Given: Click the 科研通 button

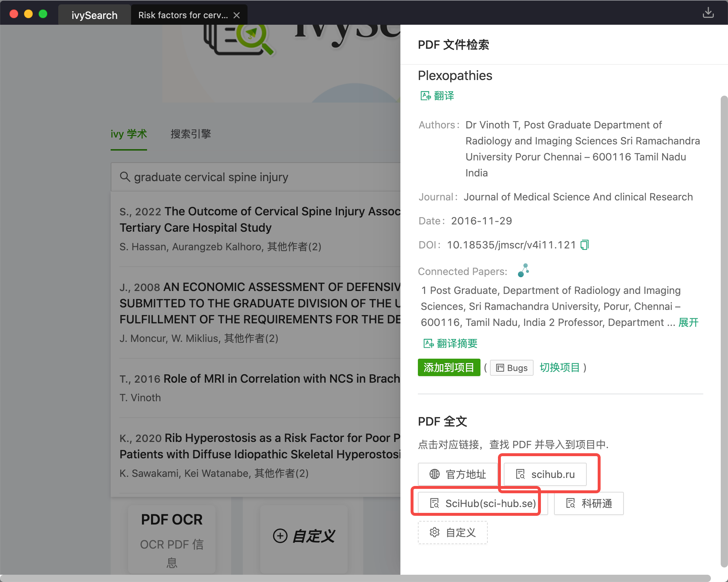Looking at the screenshot, I should coord(589,503).
